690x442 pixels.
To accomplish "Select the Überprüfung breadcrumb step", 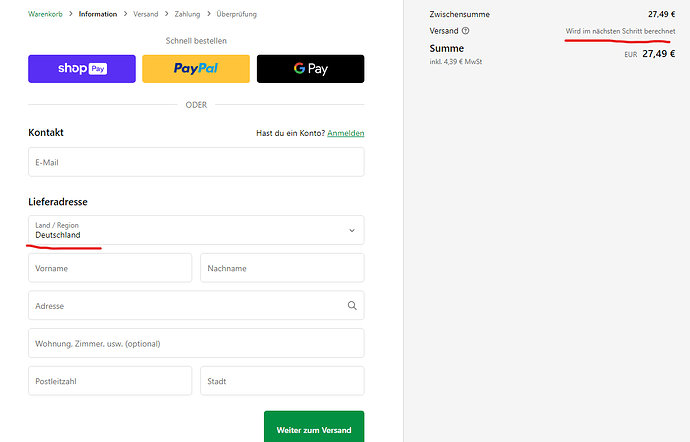I will 236,14.
